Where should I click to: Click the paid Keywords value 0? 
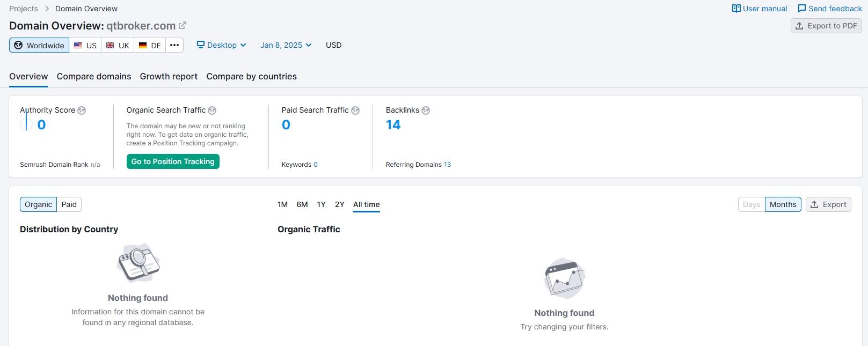(x=316, y=165)
